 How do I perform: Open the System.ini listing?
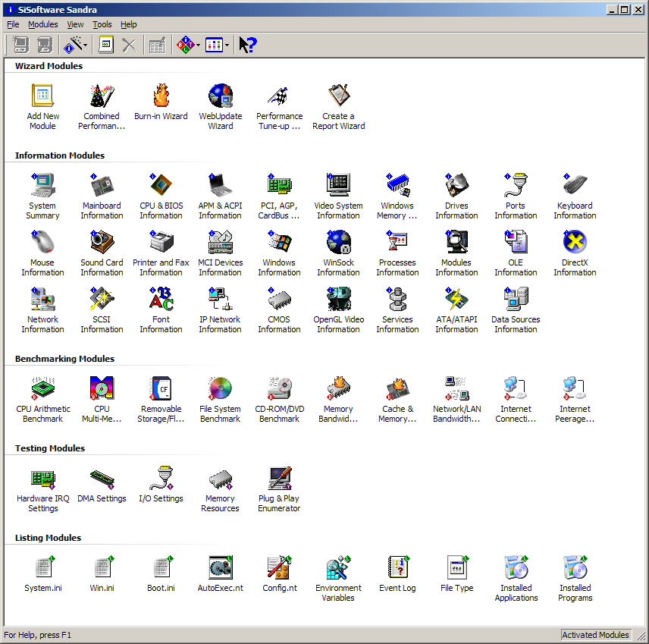pos(42,573)
